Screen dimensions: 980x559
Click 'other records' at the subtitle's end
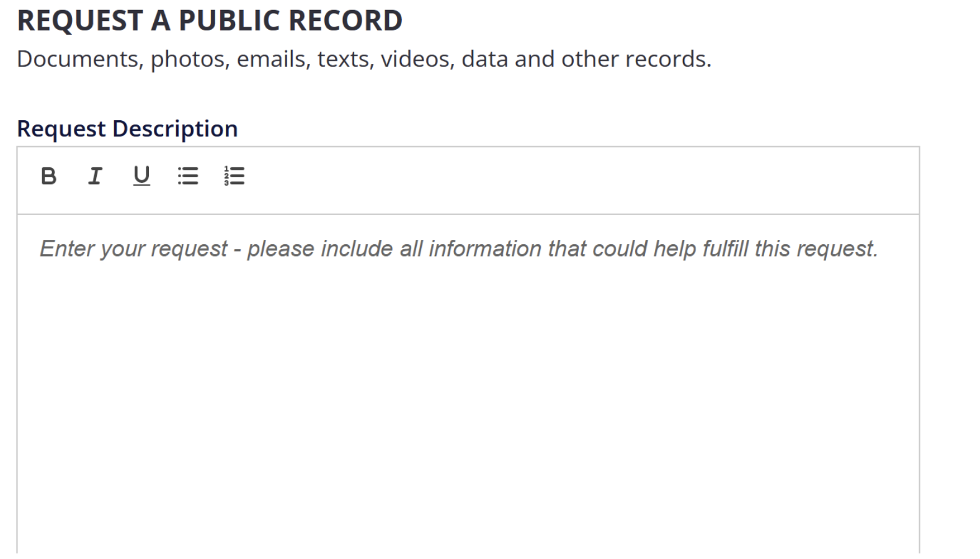tap(636, 59)
